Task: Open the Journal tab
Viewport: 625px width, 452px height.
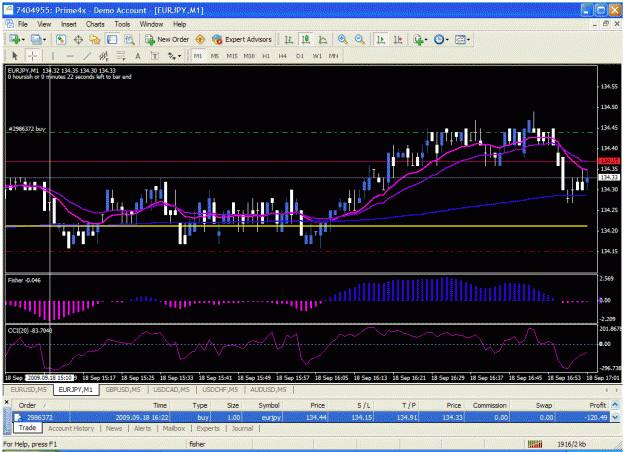Action: (x=242, y=428)
